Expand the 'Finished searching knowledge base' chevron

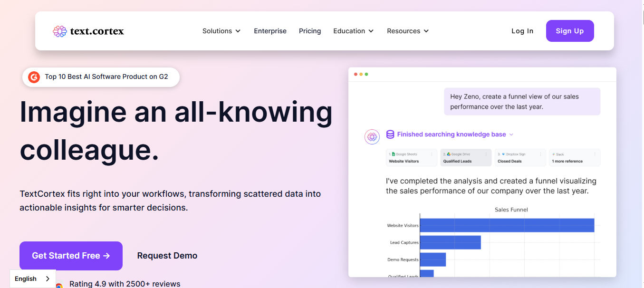[x=511, y=134]
